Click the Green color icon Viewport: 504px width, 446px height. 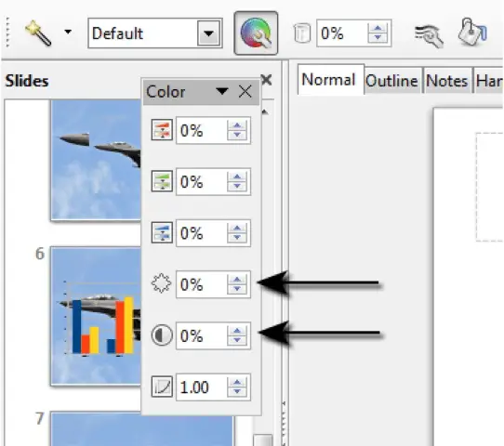(x=162, y=181)
